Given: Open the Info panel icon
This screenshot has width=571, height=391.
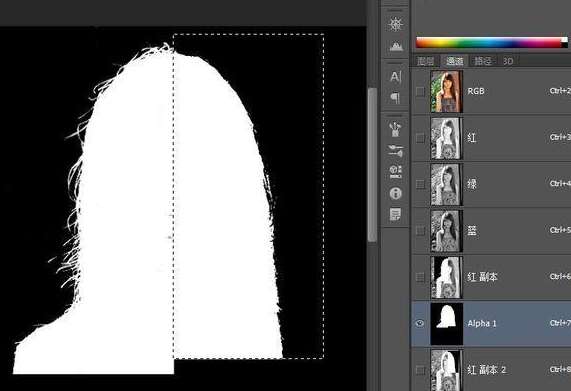Looking at the screenshot, I should coord(395,193).
